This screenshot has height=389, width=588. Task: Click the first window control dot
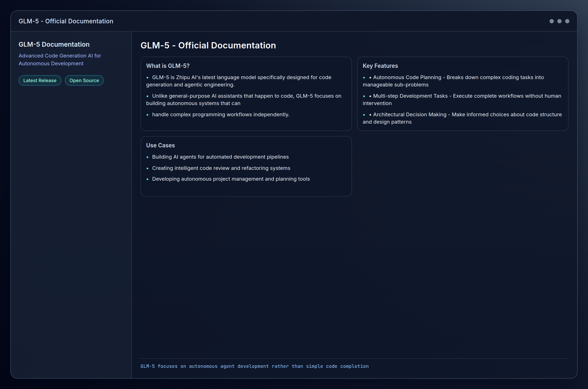[551, 21]
